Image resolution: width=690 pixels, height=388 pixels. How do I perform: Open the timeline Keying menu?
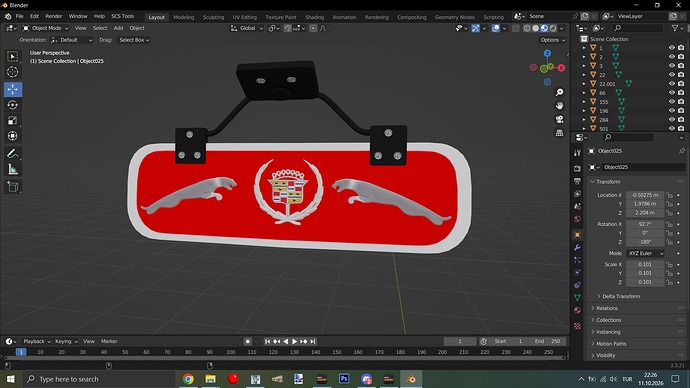tap(66, 341)
